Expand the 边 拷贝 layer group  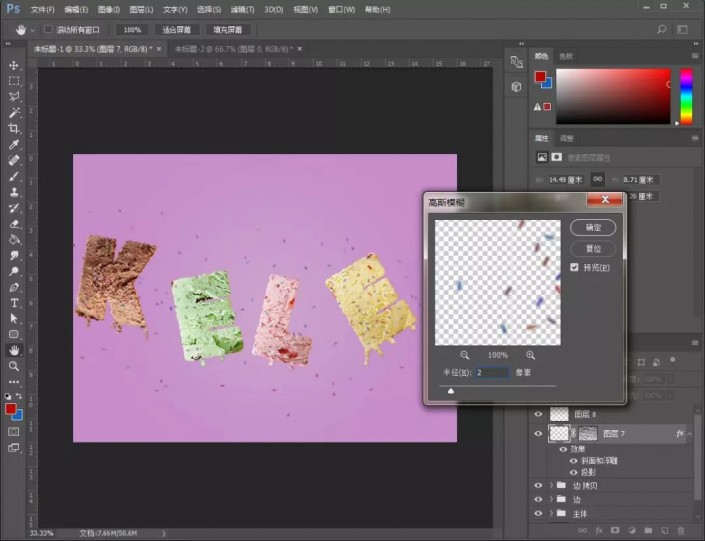552,485
